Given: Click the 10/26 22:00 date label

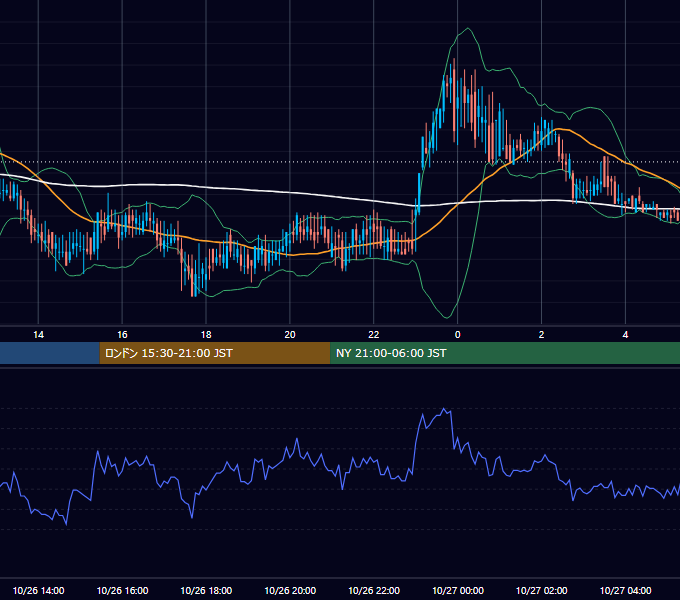Looking at the screenshot, I should tap(374, 590).
